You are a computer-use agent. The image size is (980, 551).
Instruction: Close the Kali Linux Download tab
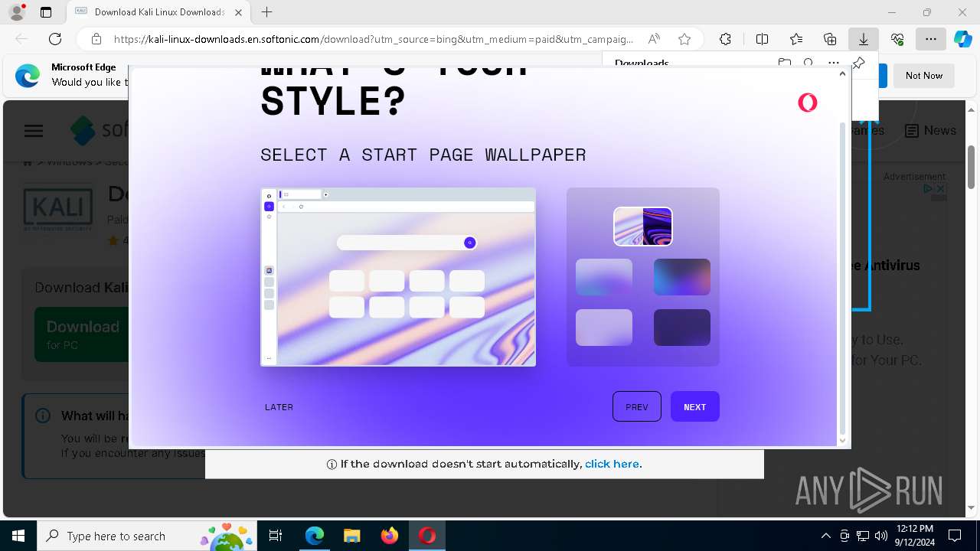pyautogui.click(x=239, y=12)
